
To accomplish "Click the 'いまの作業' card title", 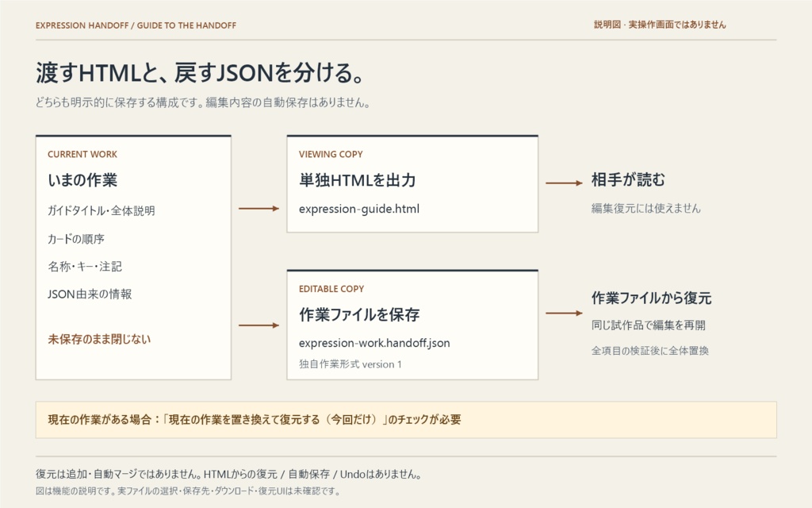I will click(x=82, y=180).
